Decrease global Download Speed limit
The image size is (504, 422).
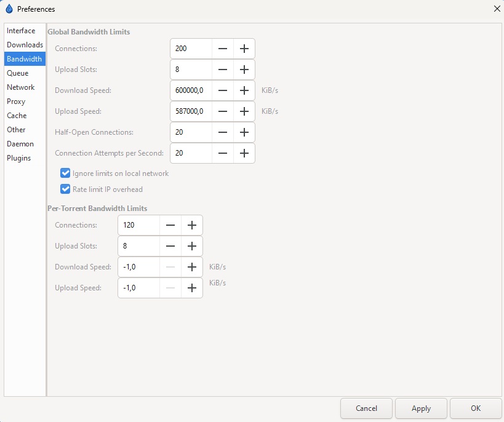click(222, 90)
